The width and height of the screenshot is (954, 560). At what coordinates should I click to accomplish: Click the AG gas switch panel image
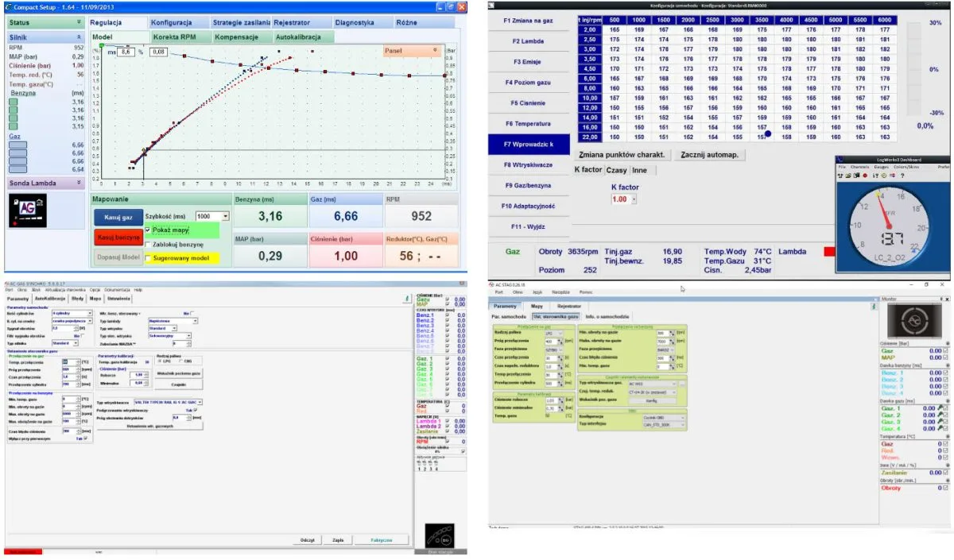click(x=28, y=211)
